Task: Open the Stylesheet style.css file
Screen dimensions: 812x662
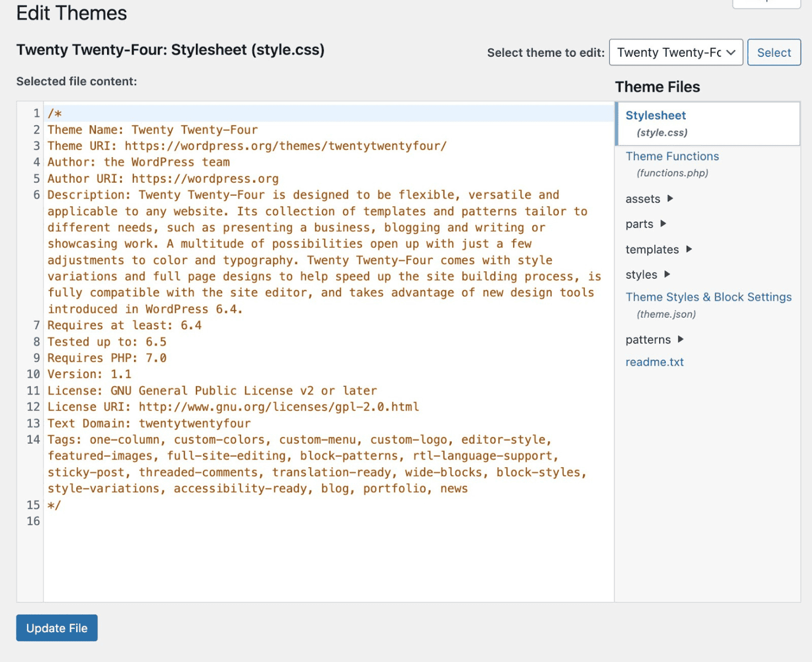Action: [x=655, y=116]
